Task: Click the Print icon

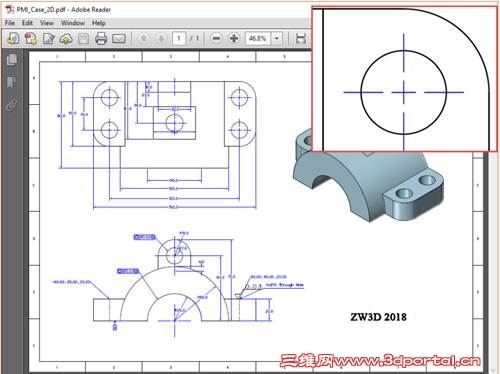Action: (101, 39)
